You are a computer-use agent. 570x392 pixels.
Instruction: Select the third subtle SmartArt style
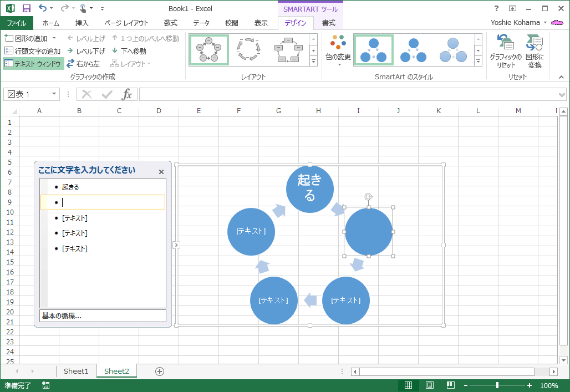(454, 50)
